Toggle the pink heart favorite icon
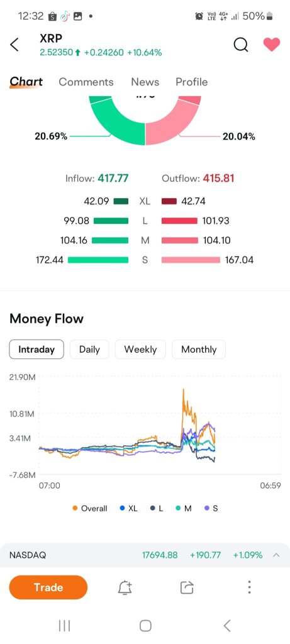The image size is (290, 644). coord(272,45)
